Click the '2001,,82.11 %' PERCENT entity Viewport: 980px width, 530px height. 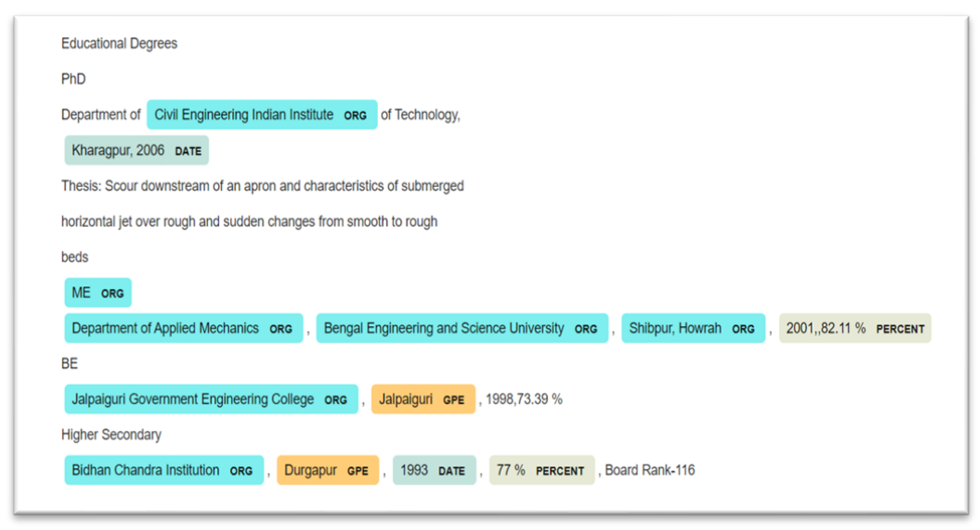[x=855, y=328]
